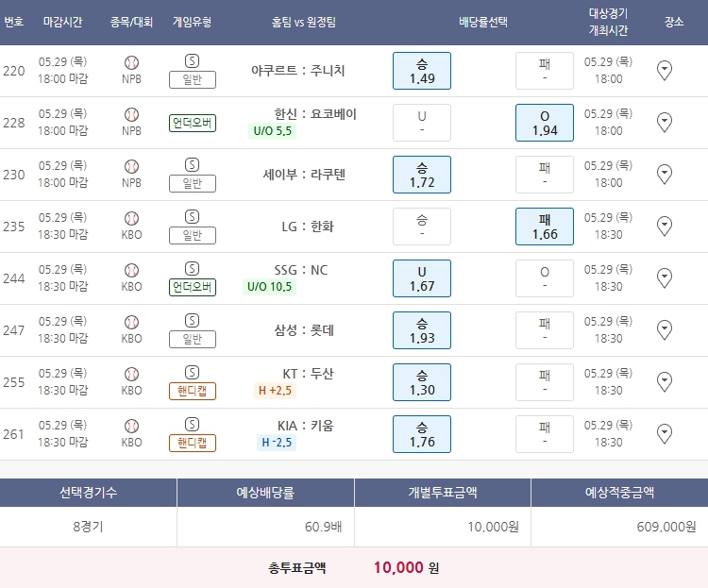Toggle O 1.94 over selection for match 228

point(545,123)
